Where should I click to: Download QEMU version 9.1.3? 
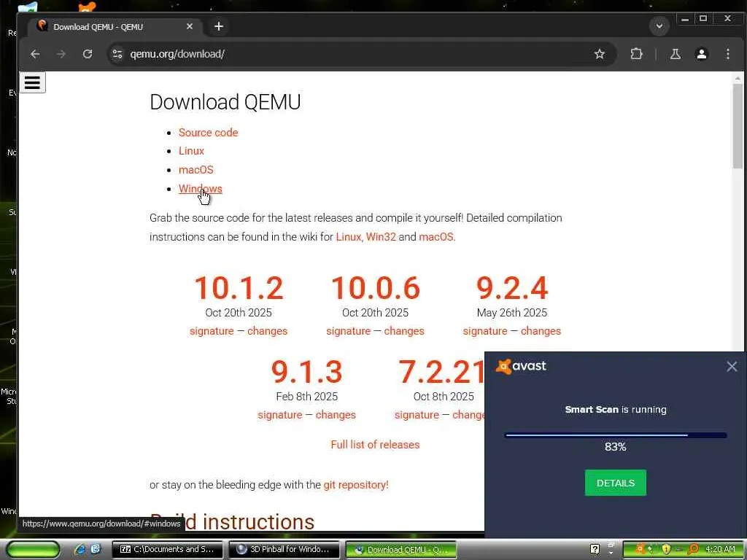[x=307, y=372]
